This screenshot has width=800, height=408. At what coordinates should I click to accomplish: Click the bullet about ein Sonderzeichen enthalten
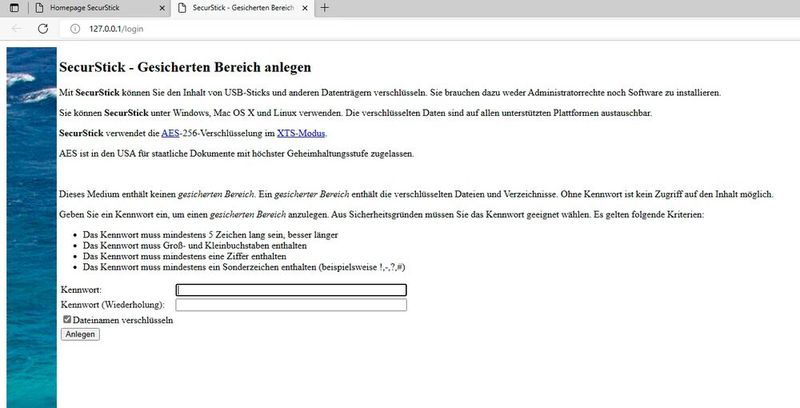point(244,267)
